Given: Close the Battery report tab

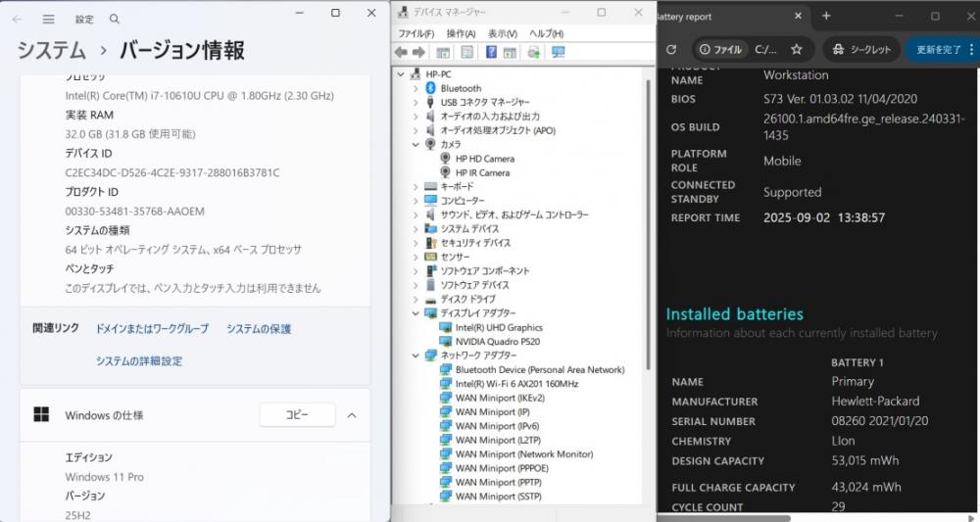Looking at the screenshot, I should click(798, 17).
